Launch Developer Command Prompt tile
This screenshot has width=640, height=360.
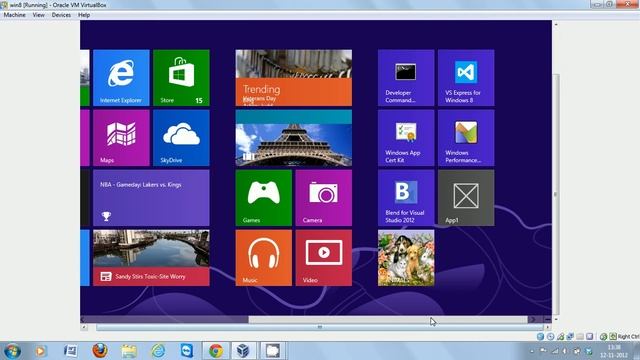(x=406, y=78)
